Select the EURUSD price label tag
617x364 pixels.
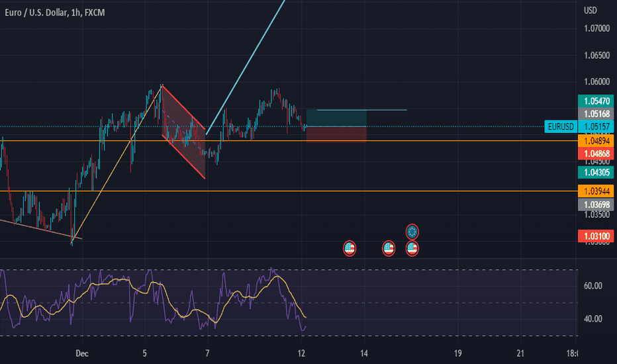[561, 126]
